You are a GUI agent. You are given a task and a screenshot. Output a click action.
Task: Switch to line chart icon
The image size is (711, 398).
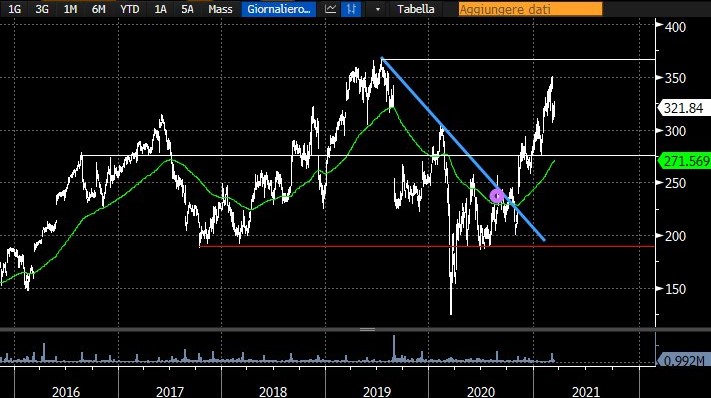[x=331, y=9]
